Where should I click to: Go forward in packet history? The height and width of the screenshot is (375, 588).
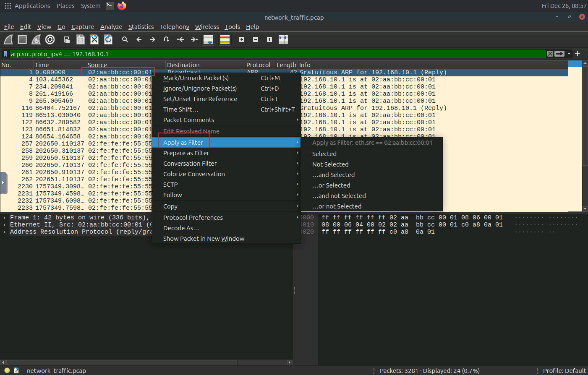153,39
